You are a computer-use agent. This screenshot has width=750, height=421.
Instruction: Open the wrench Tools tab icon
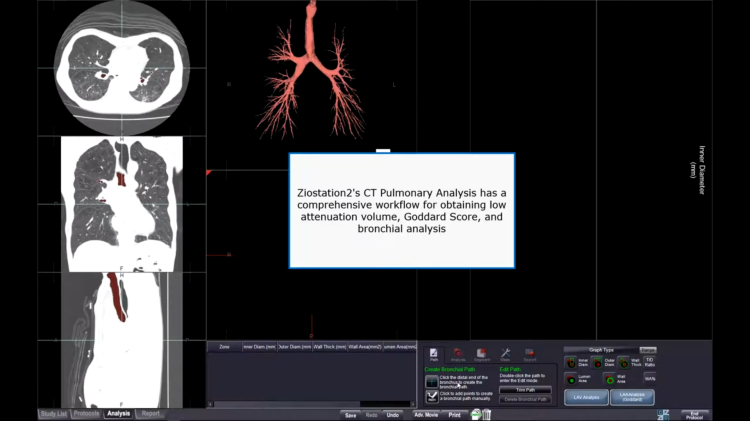[506, 355]
